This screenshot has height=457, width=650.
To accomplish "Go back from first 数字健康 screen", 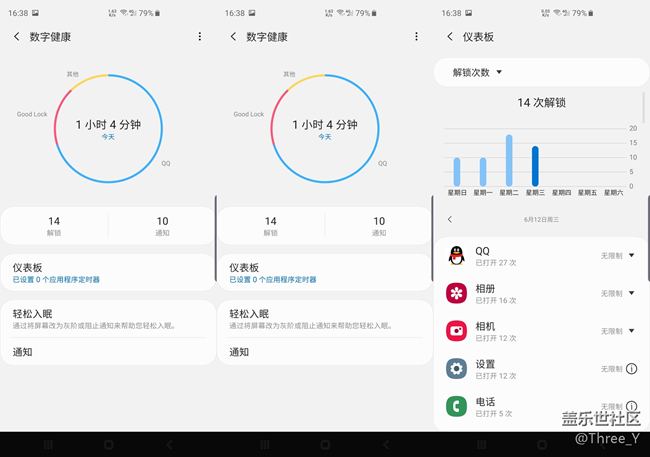I will click(17, 36).
